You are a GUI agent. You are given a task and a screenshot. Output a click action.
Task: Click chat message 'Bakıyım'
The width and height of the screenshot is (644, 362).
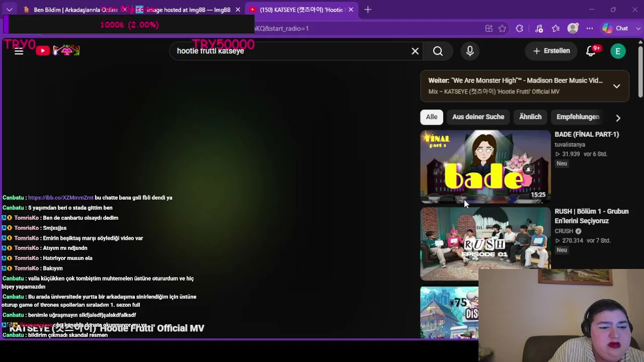click(53, 268)
